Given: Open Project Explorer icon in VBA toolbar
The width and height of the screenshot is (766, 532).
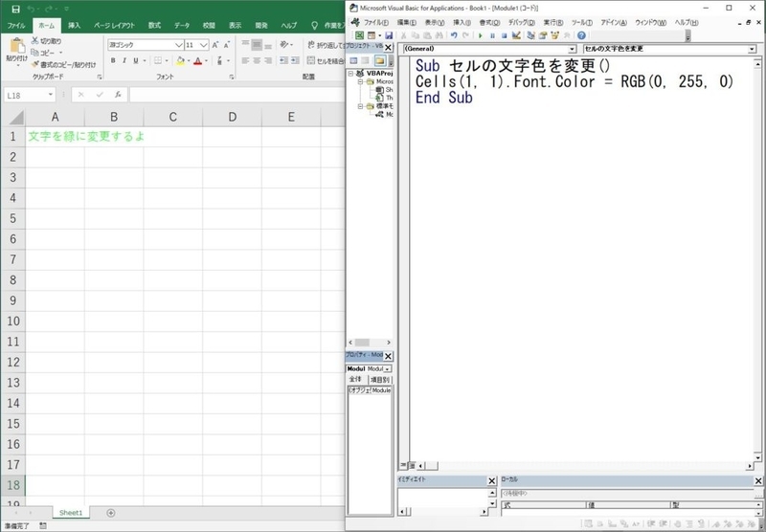Looking at the screenshot, I should (531, 35).
